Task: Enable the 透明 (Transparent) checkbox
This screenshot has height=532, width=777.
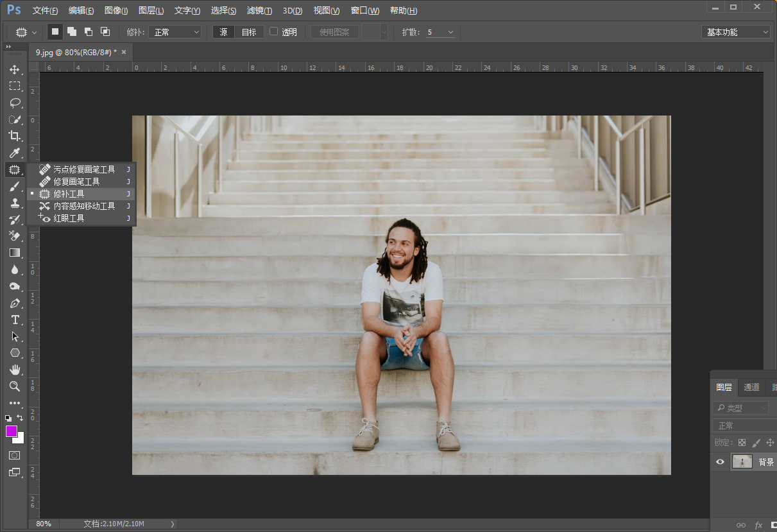Action: tap(273, 31)
